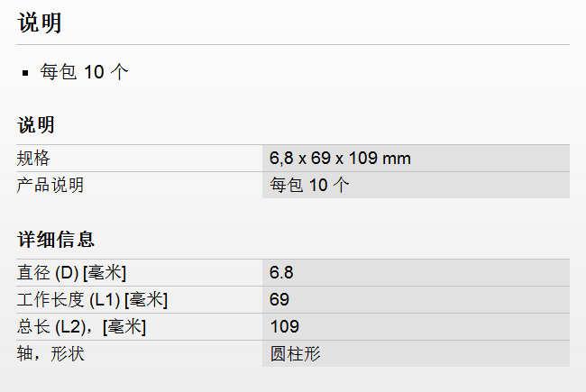The height and width of the screenshot is (392, 586).
Task: Click the working length value 69
Action: pos(279,300)
